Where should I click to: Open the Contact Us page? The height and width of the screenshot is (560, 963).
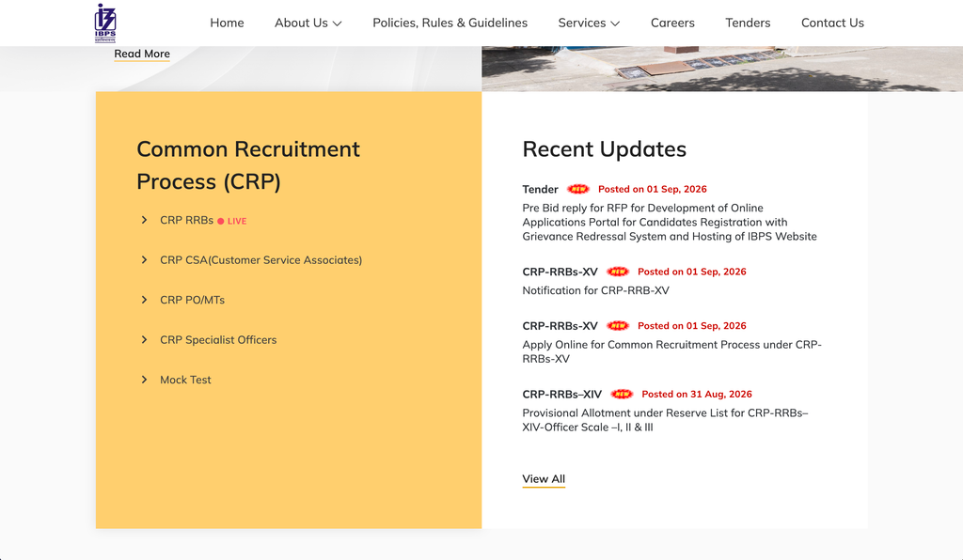pyautogui.click(x=832, y=23)
